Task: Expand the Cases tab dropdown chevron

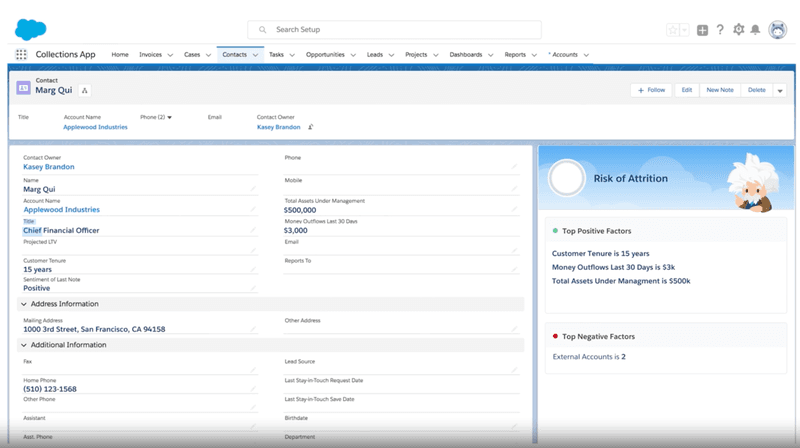Action: pyautogui.click(x=208, y=55)
